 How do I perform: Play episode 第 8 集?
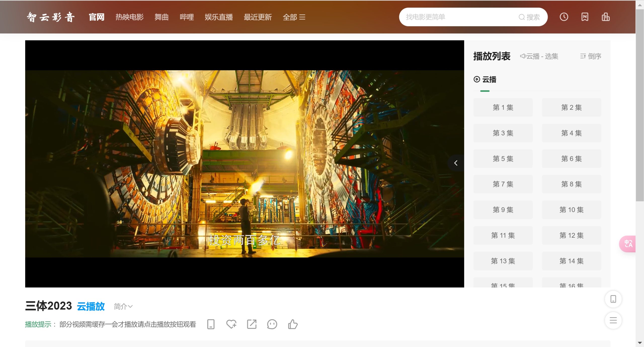[x=571, y=184]
